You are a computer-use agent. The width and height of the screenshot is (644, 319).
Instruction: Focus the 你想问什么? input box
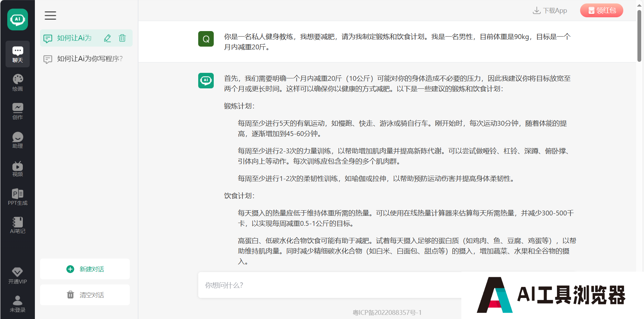coord(328,285)
